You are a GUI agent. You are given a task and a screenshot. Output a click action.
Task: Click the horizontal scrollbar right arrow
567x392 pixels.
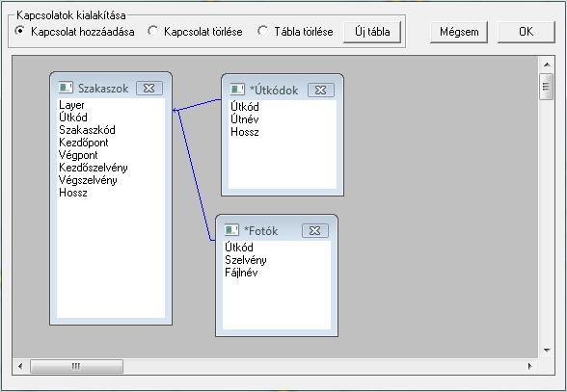point(529,366)
